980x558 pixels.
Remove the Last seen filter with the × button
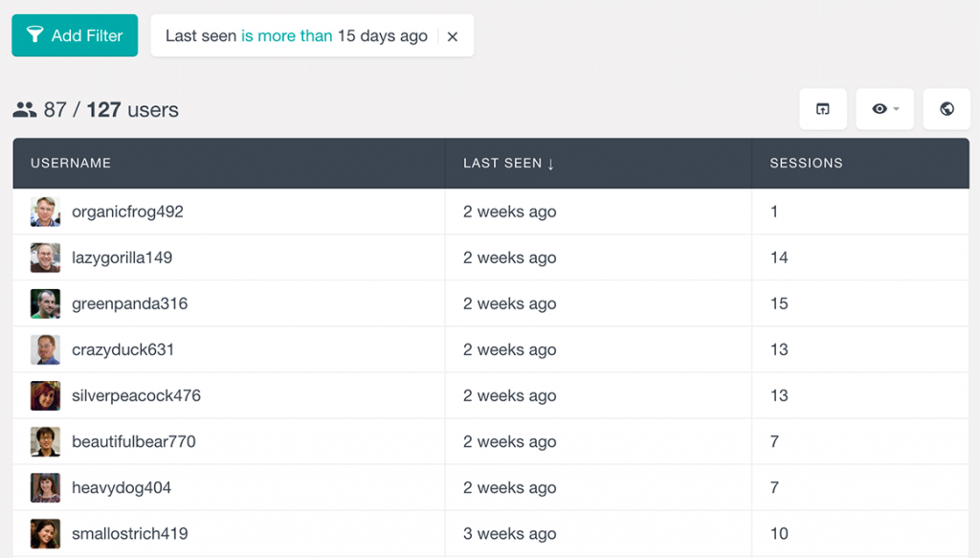coord(452,35)
